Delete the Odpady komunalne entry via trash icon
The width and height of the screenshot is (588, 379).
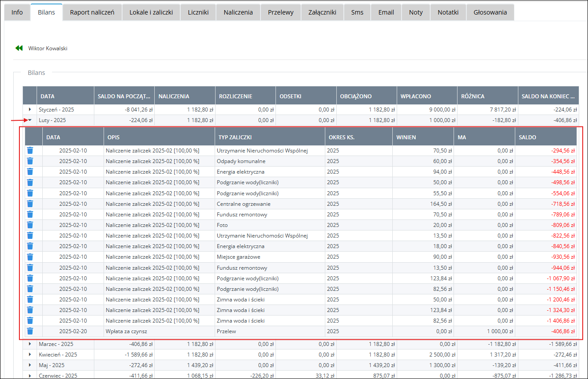click(x=30, y=161)
